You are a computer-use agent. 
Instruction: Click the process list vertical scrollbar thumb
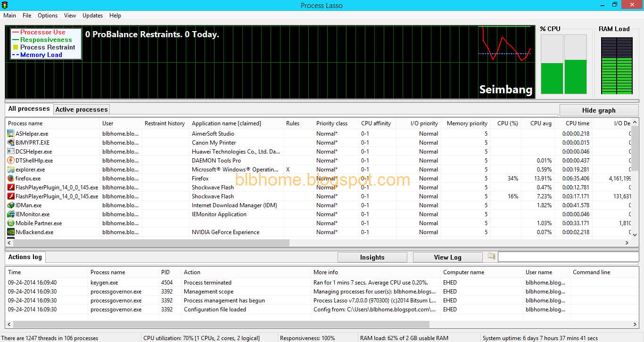click(x=635, y=148)
